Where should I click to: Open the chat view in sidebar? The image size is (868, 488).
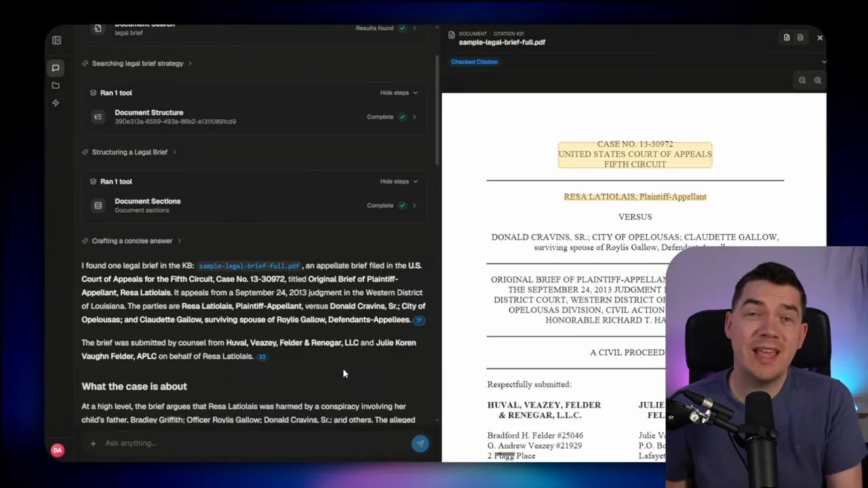click(x=56, y=68)
